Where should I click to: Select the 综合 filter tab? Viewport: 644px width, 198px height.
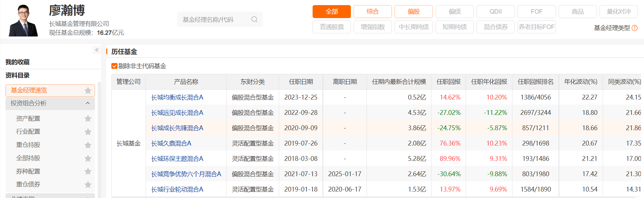(372, 12)
